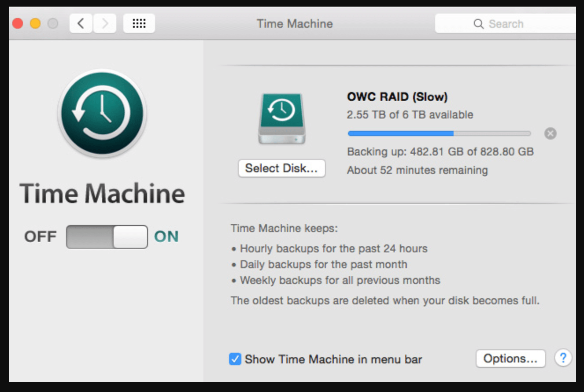Open the Show All preferences grid icon
This screenshot has height=392, width=584.
pos(139,23)
